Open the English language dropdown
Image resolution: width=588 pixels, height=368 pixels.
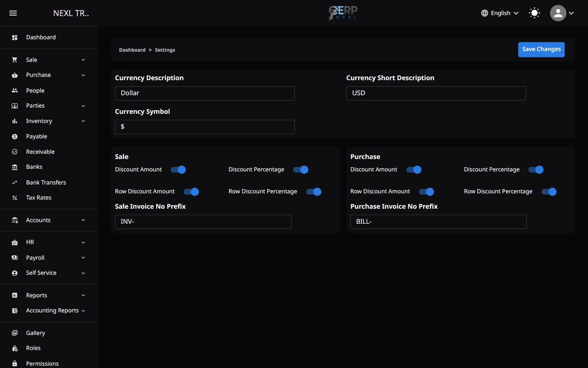tap(500, 13)
